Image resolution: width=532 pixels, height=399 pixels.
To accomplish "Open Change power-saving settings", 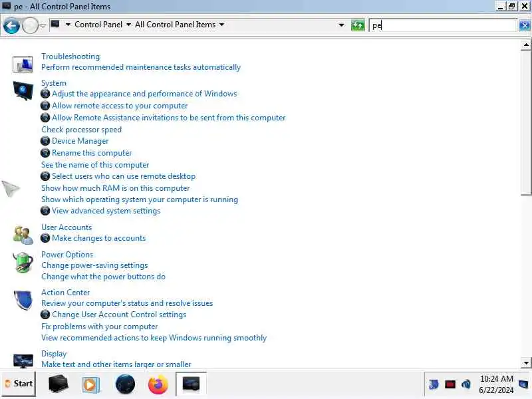I will pos(94,265).
